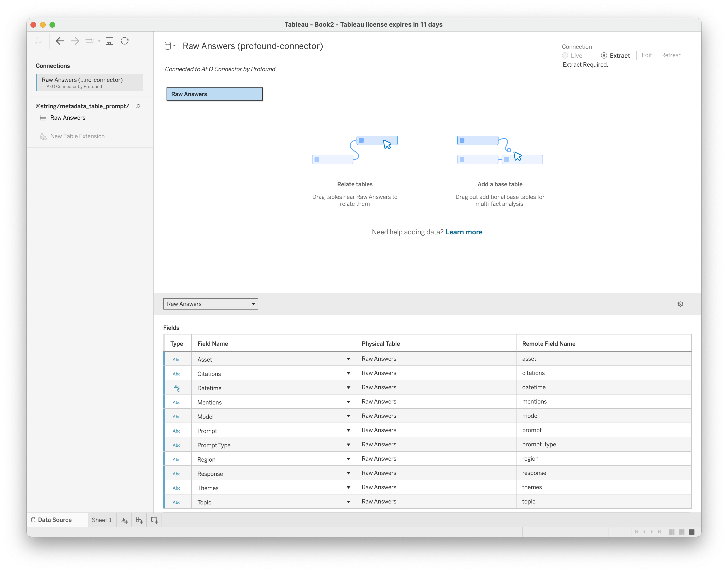Screen dimensions: 728x572
Task: Click the refresh data source icon
Action: 125,41
